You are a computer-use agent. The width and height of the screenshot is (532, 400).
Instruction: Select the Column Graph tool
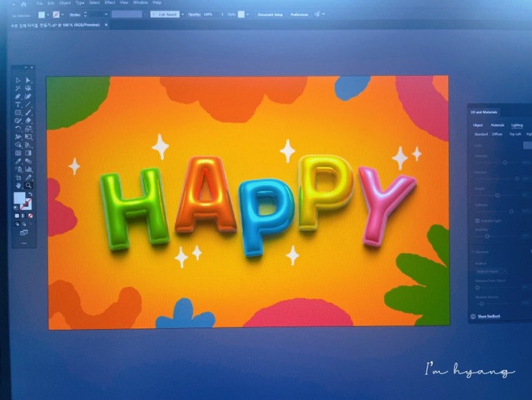click(x=28, y=169)
